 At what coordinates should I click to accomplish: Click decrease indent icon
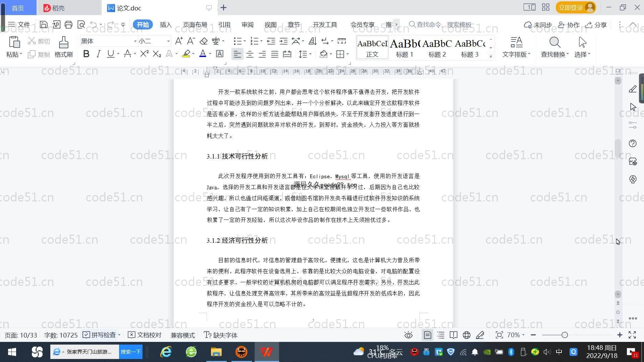tap(271, 41)
